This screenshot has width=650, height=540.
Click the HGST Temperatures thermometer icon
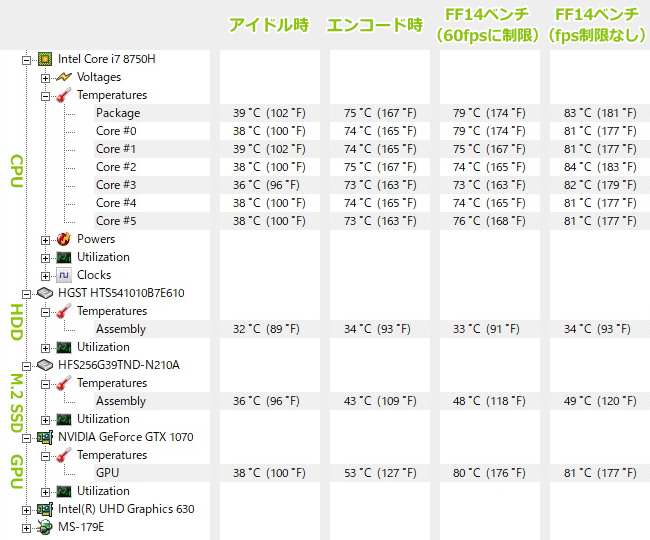[x=64, y=311]
